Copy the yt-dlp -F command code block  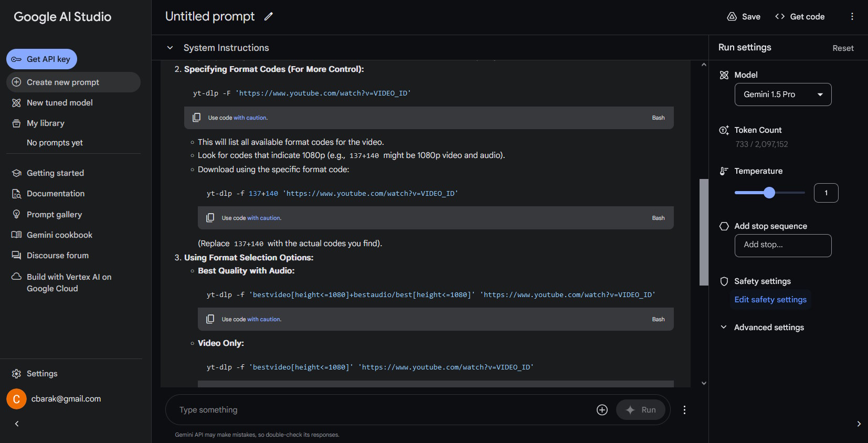[196, 117]
